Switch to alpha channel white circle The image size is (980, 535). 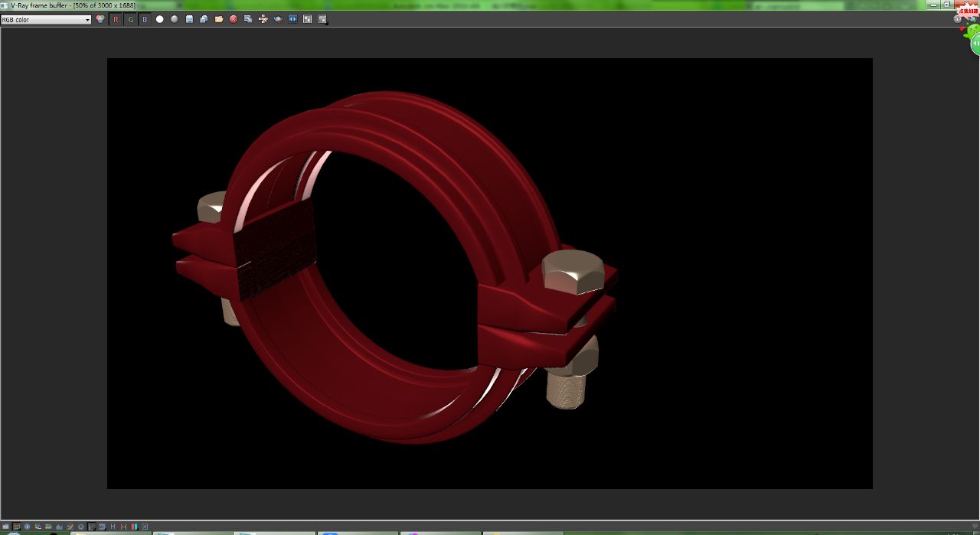point(159,19)
